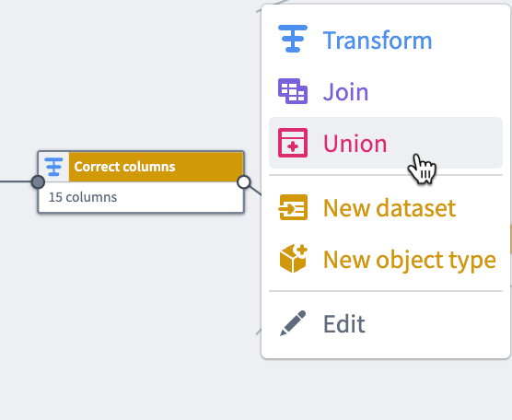Image resolution: width=512 pixels, height=420 pixels.
Task: Choose the Edit text entry
Action: [344, 324]
